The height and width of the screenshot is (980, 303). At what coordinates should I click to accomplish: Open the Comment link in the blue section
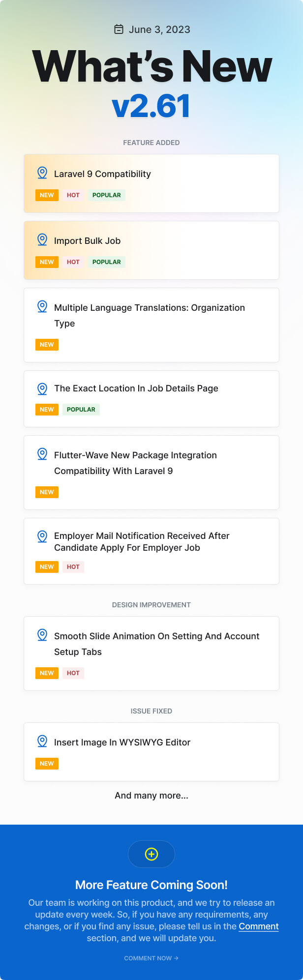pos(259,926)
